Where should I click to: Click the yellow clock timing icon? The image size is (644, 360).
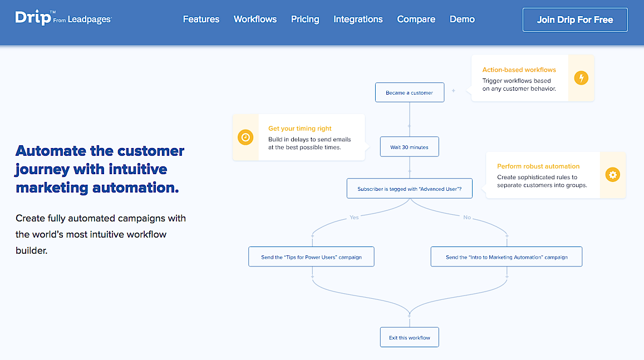point(245,137)
